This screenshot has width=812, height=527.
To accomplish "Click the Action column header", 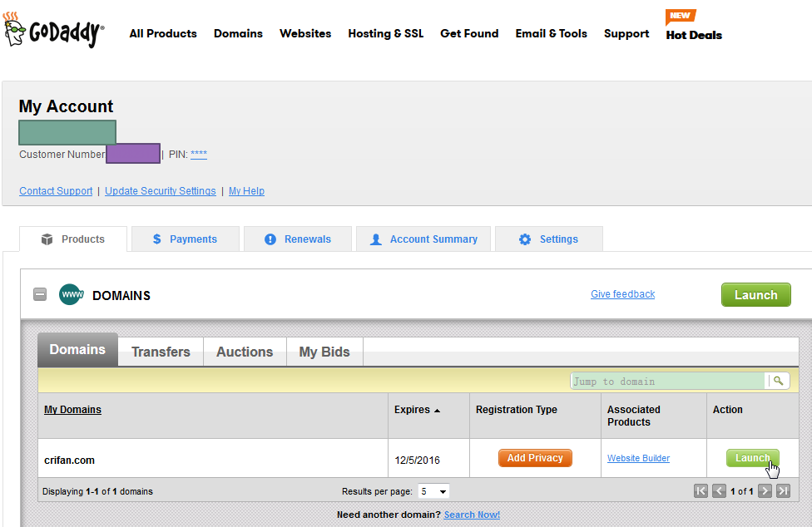I will click(728, 410).
